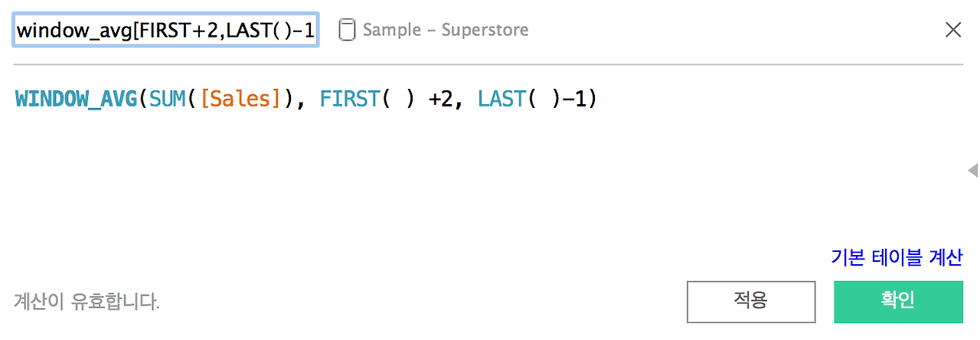Place cursor after the final closing parenthesis

click(x=597, y=100)
